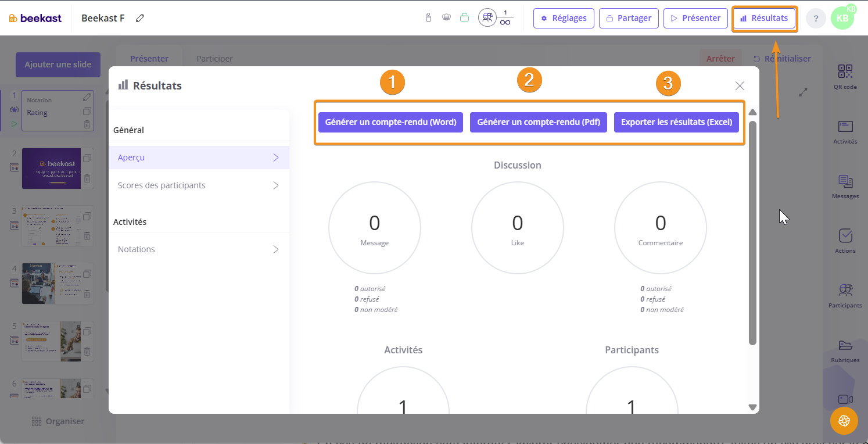Close the Résultats dialog
Screen dimensions: 868x444
[740, 86]
